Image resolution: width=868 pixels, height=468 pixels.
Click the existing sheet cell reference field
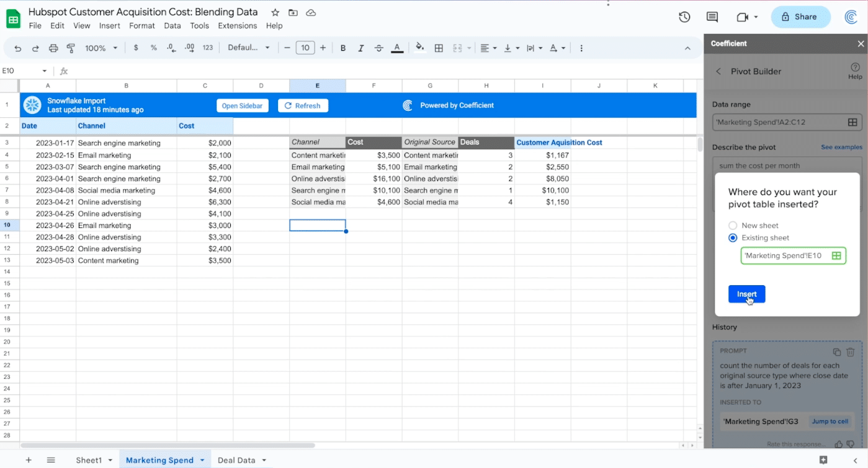pyautogui.click(x=793, y=256)
